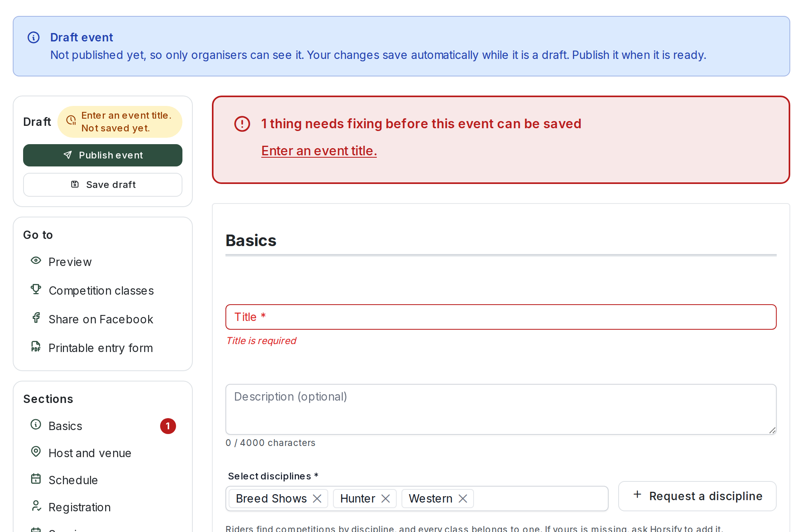Go to the Basics section
This screenshot has width=803, height=532.
point(103,426)
